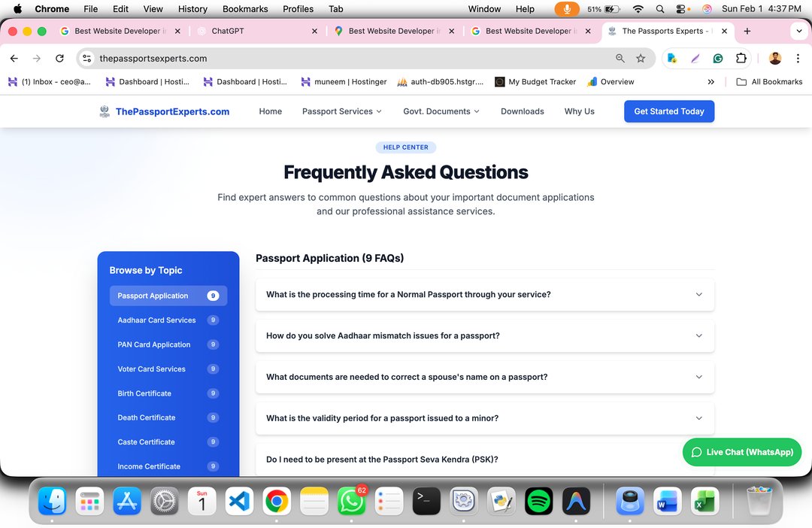Image resolution: width=812 pixels, height=528 pixels.
Task: Open the Govt. Documents dropdown menu
Action: pyautogui.click(x=441, y=111)
